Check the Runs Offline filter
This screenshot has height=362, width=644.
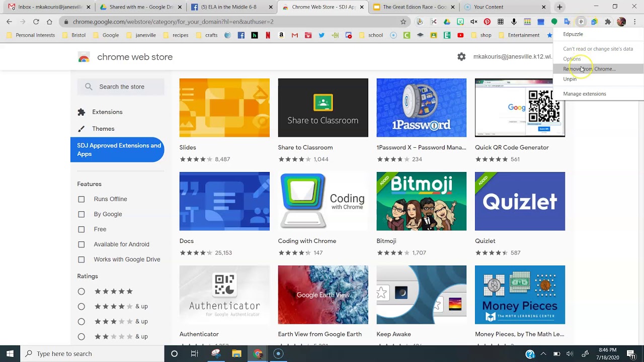(81, 199)
